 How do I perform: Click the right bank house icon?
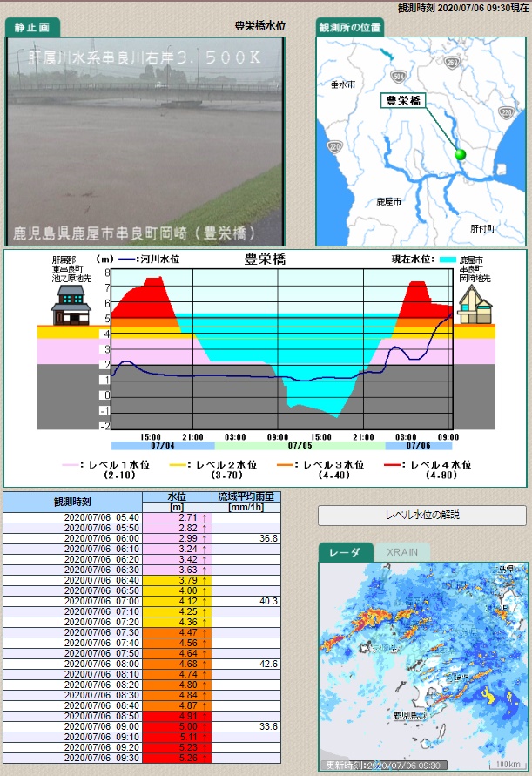475,305
